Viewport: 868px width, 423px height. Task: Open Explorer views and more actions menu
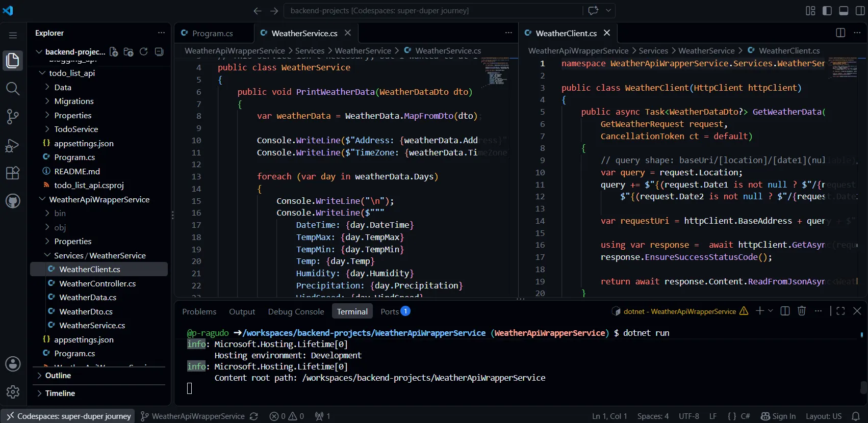pyautogui.click(x=161, y=33)
